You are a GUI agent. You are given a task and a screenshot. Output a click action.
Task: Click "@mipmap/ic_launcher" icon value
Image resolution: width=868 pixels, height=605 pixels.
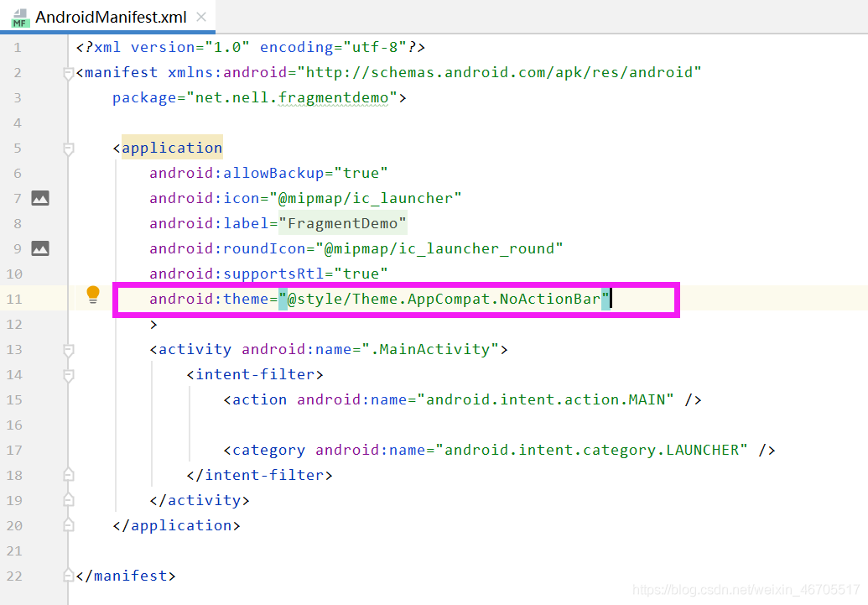(366, 198)
